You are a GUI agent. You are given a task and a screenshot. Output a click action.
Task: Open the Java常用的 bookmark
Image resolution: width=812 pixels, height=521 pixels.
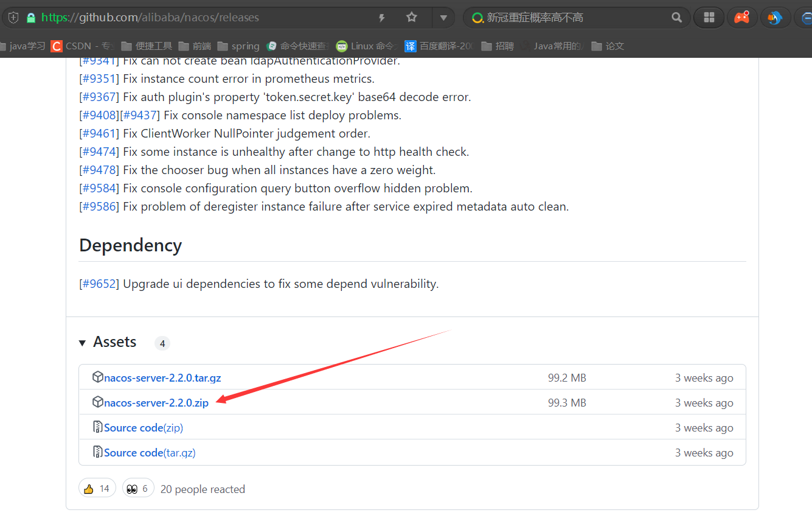552,46
